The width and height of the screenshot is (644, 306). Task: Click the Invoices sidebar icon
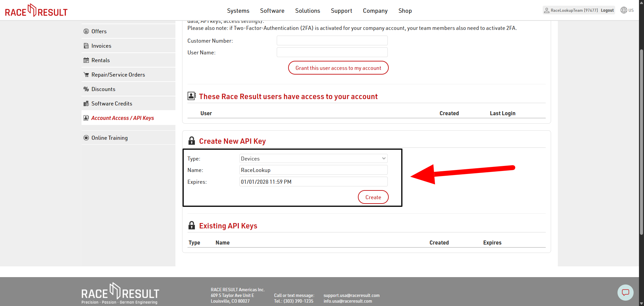point(87,46)
